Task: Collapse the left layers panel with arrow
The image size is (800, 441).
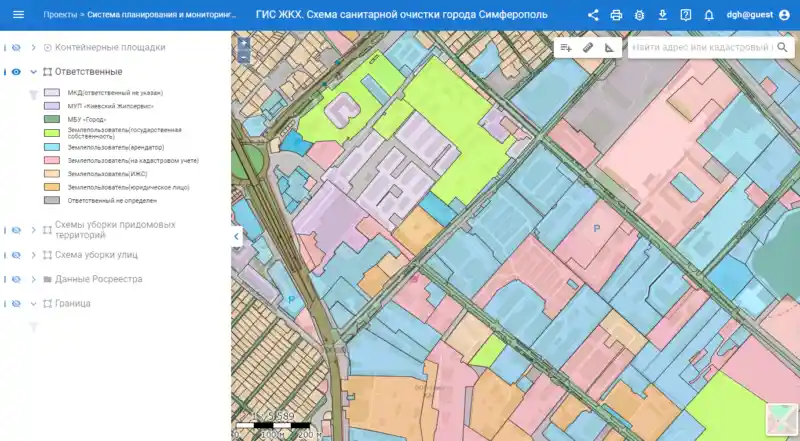Action: click(236, 236)
